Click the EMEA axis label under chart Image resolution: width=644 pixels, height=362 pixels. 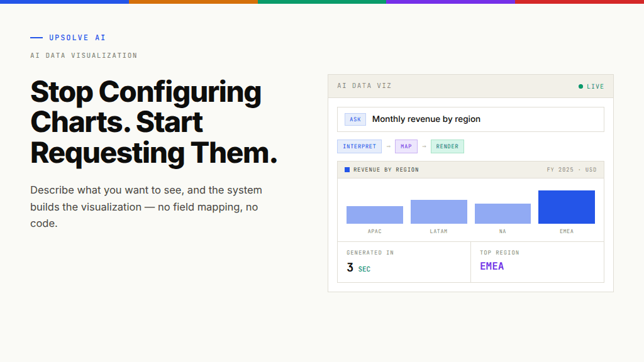pyautogui.click(x=567, y=231)
